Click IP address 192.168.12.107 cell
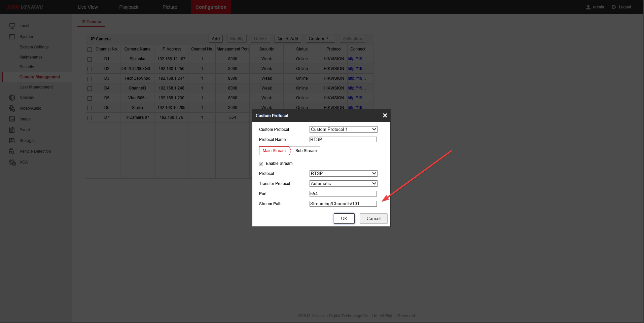This screenshot has height=323, width=644. 171,59
